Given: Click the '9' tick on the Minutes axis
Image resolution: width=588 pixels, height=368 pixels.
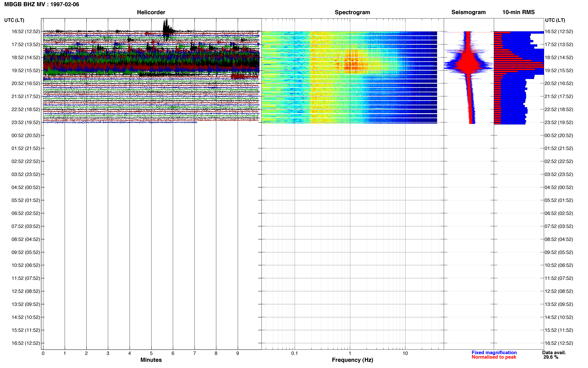Looking at the screenshot, I should 238,353.
